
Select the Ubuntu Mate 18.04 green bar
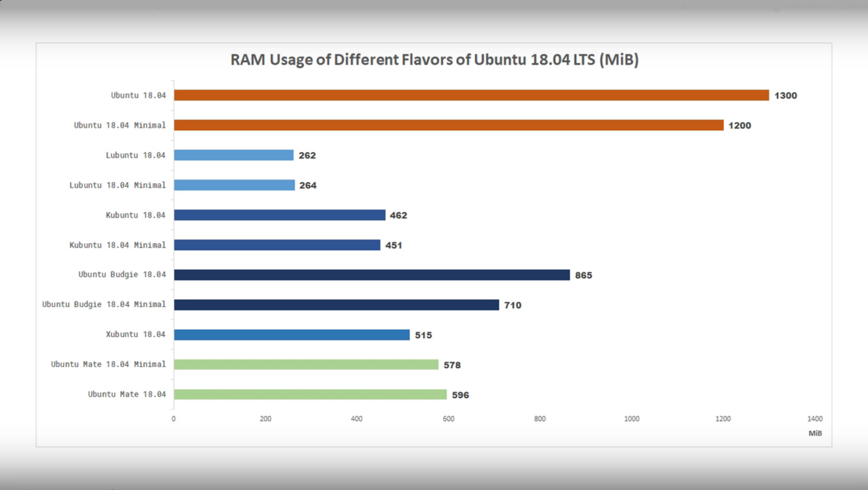coord(310,394)
